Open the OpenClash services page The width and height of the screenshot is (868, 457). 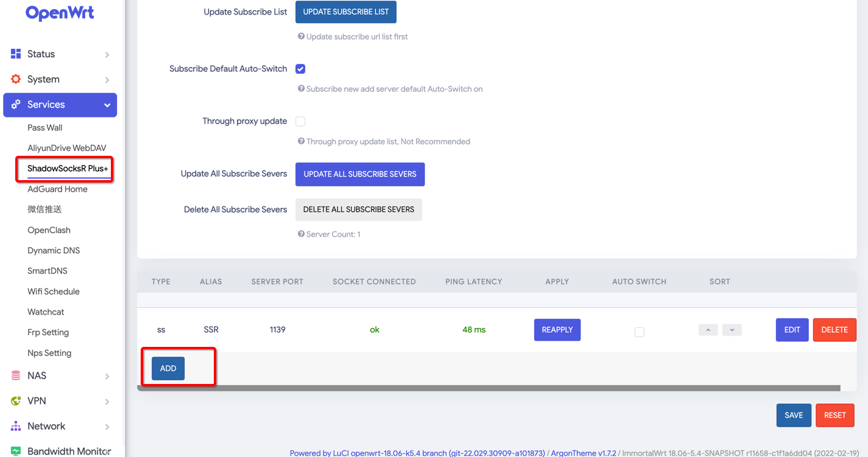click(x=49, y=230)
